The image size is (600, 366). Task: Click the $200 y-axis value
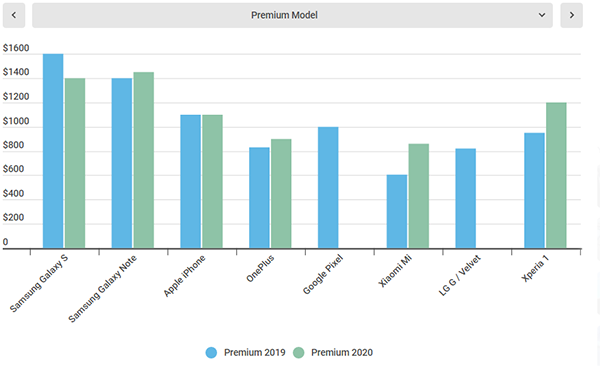pos(13,217)
